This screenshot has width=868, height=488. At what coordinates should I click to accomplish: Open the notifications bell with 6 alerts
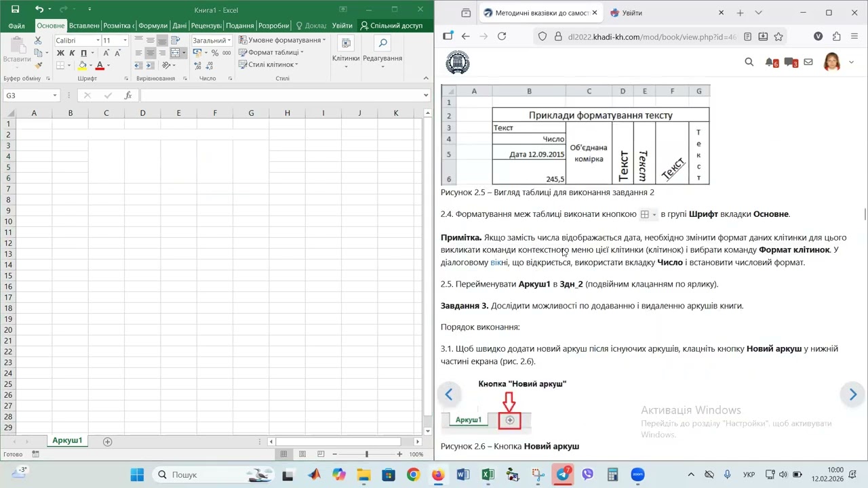[772, 62]
